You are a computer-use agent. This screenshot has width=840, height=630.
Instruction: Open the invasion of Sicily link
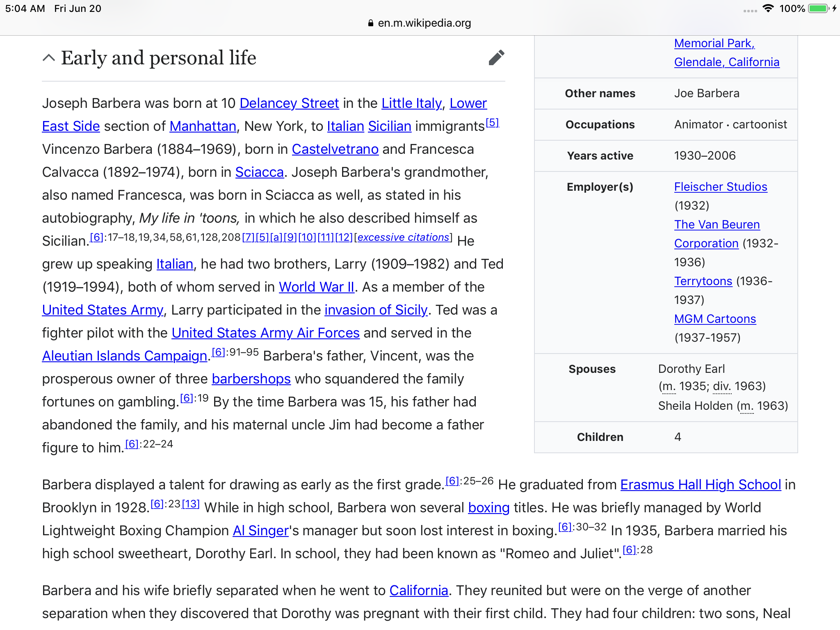(x=376, y=310)
